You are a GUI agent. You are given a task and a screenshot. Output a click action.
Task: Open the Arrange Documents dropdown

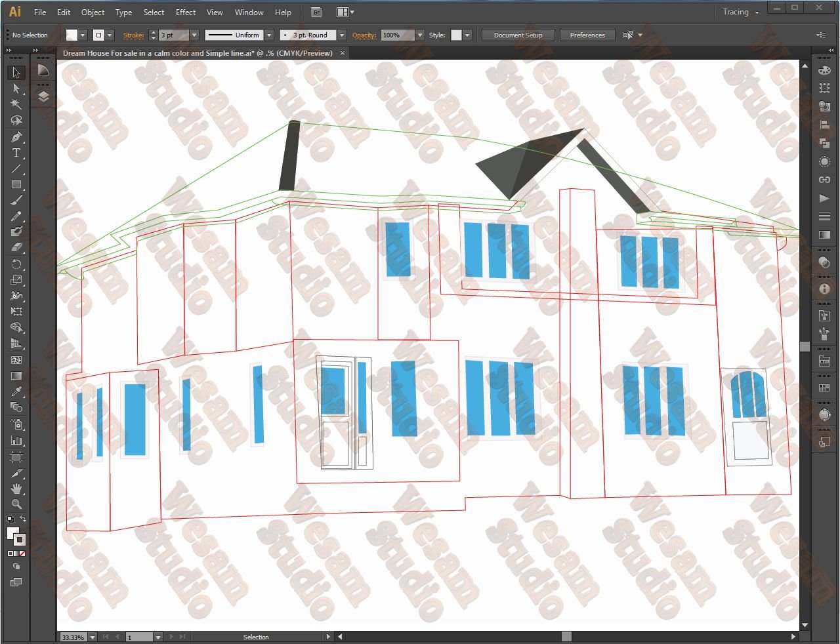[x=345, y=12]
